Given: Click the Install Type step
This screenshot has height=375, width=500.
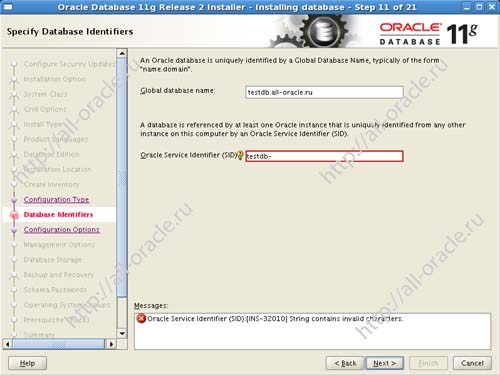Looking at the screenshot, I should click(43, 124).
